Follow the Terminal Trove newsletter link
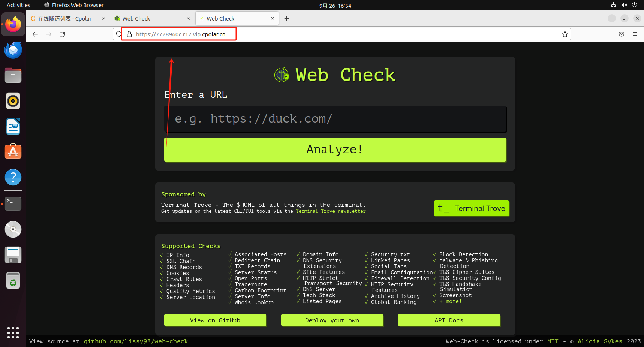 point(331,211)
